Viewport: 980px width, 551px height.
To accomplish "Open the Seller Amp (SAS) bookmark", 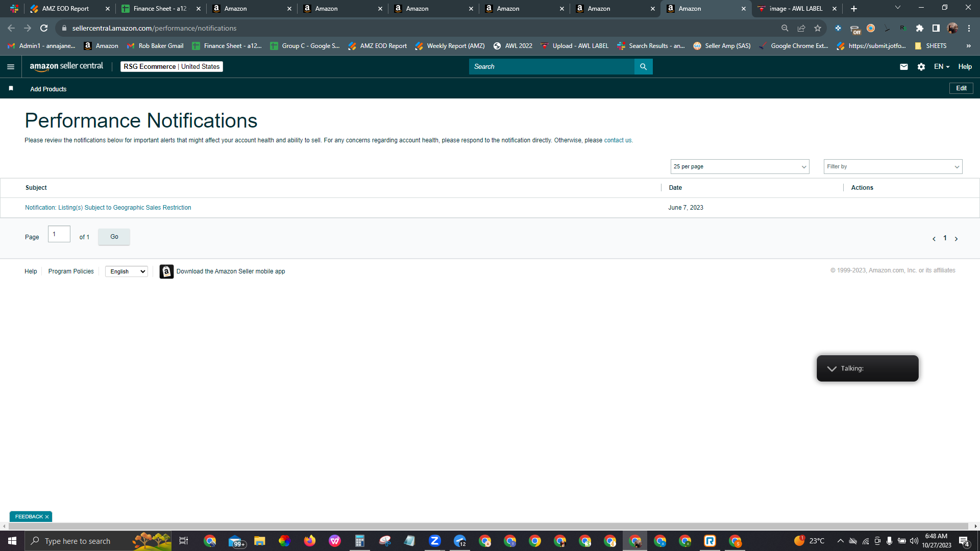I will point(722,46).
